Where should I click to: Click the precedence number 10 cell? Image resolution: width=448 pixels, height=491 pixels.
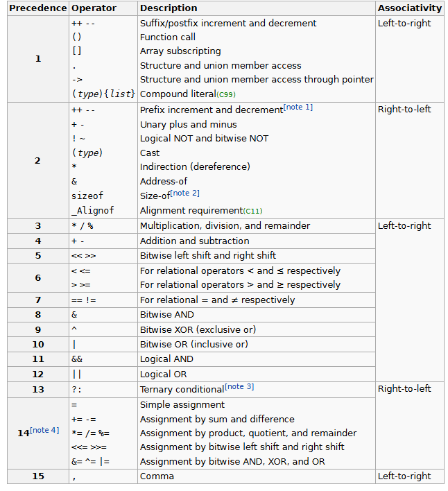point(38,345)
